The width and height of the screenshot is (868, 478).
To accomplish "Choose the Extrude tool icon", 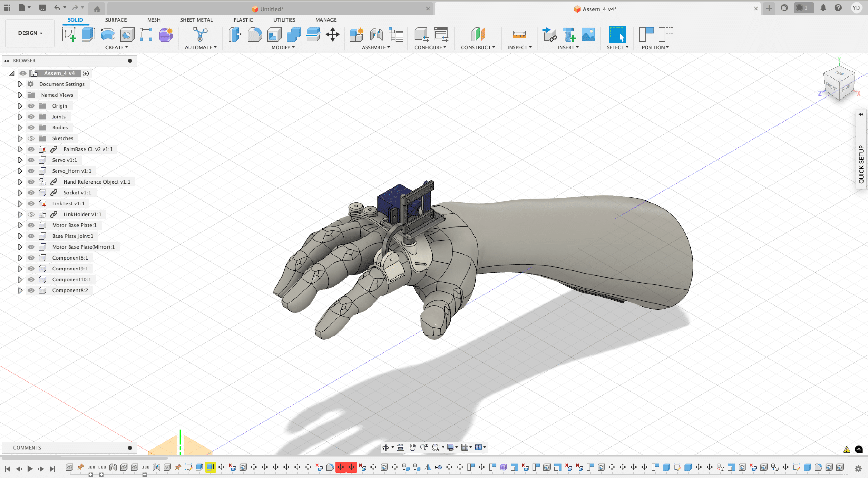I will click(88, 34).
